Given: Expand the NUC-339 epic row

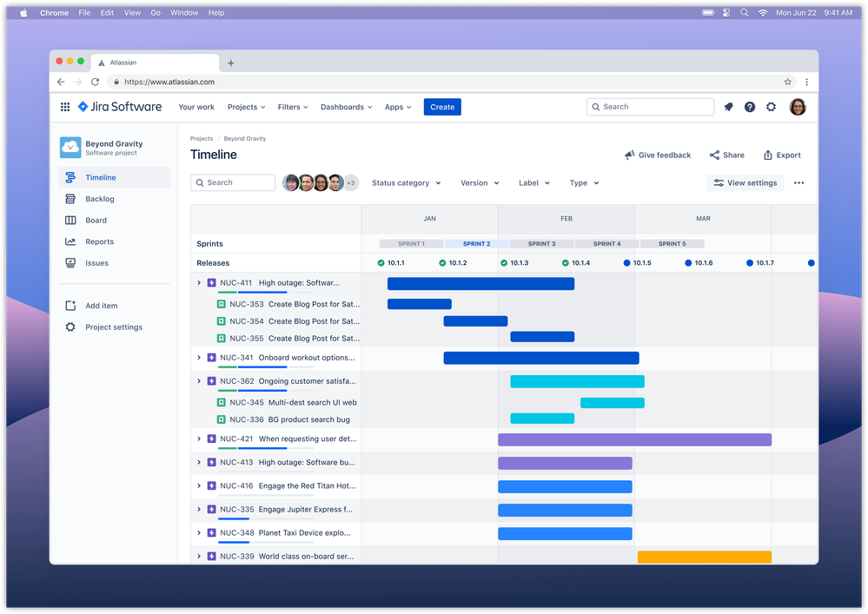Looking at the screenshot, I should pyautogui.click(x=199, y=557).
